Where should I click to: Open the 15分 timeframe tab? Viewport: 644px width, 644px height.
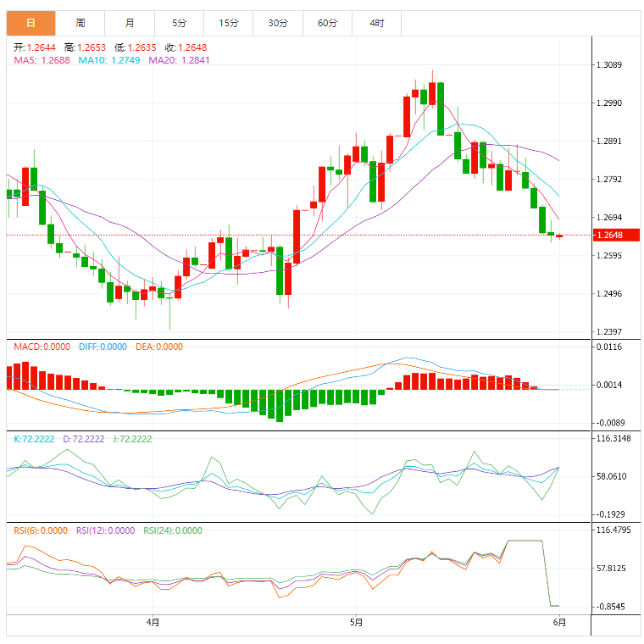[x=228, y=23]
